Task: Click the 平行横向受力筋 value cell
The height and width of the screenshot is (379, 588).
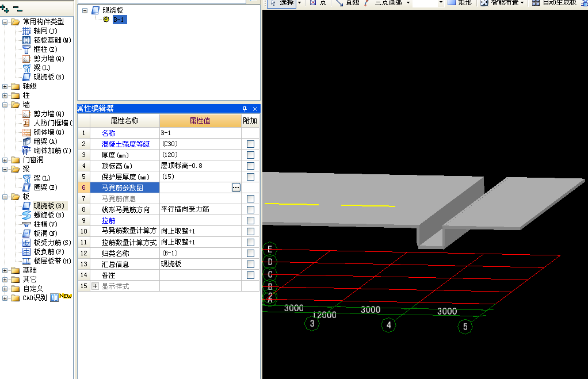Action: pos(200,209)
